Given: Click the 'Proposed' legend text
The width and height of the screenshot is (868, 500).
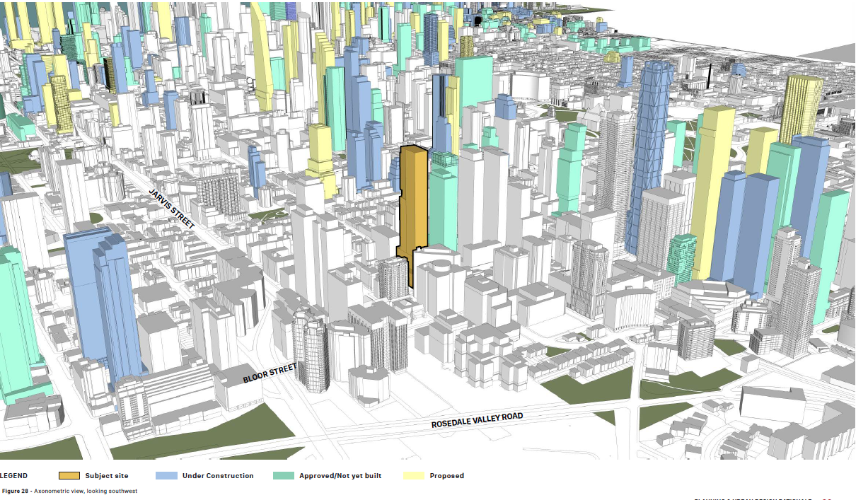Looking at the screenshot, I should [447, 476].
